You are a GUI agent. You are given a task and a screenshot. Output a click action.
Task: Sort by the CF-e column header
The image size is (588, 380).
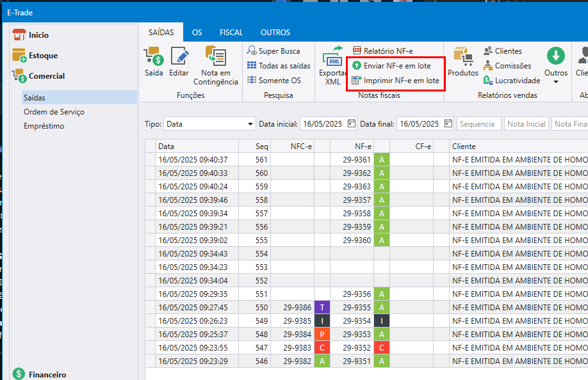412,146
